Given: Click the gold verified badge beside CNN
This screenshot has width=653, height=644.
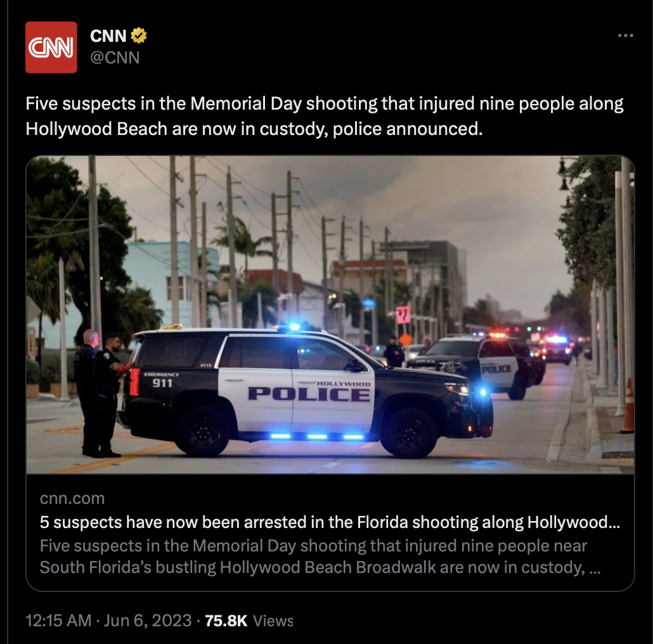Looking at the screenshot, I should (139, 35).
